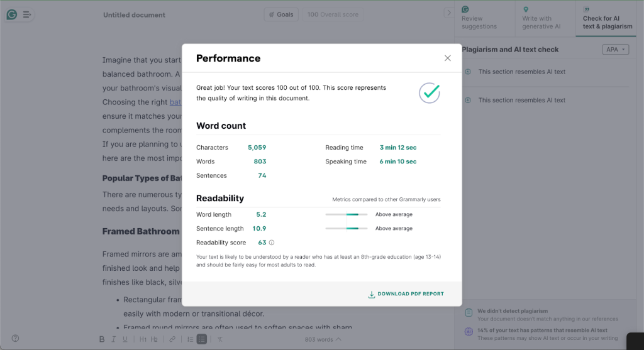The width and height of the screenshot is (644, 350).
Task: Open the Goals button
Action: [x=280, y=14]
